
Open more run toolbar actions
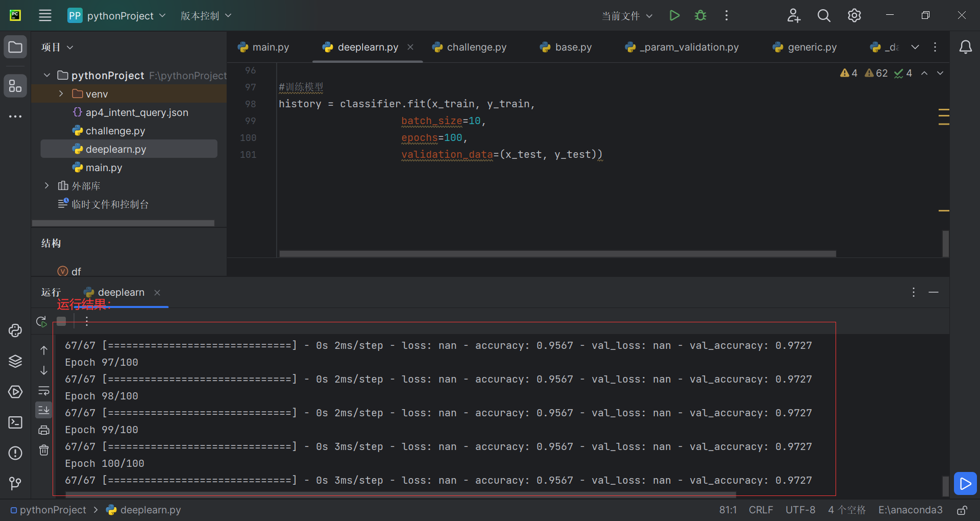pyautogui.click(x=87, y=321)
